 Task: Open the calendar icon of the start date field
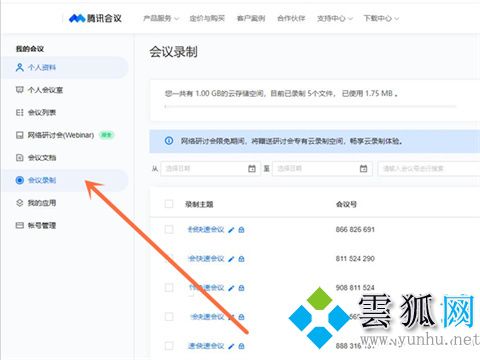tap(252, 169)
